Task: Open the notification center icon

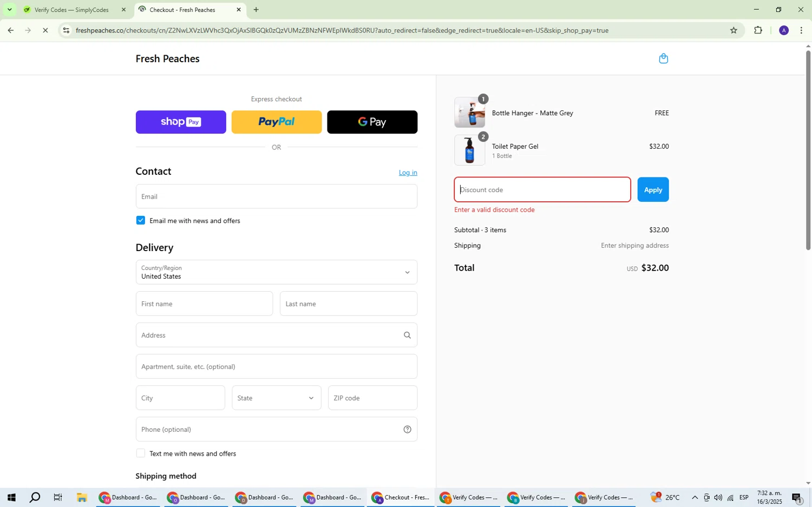Action: 797,498
